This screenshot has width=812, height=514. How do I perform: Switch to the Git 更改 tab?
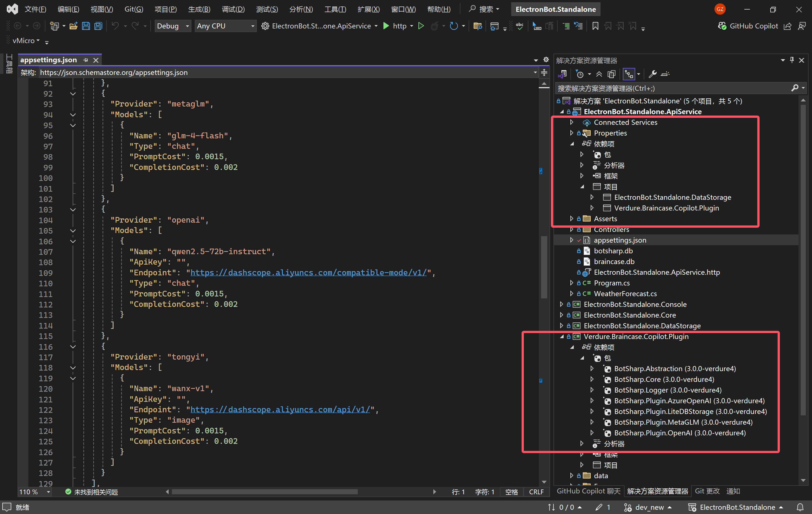pos(707,491)
